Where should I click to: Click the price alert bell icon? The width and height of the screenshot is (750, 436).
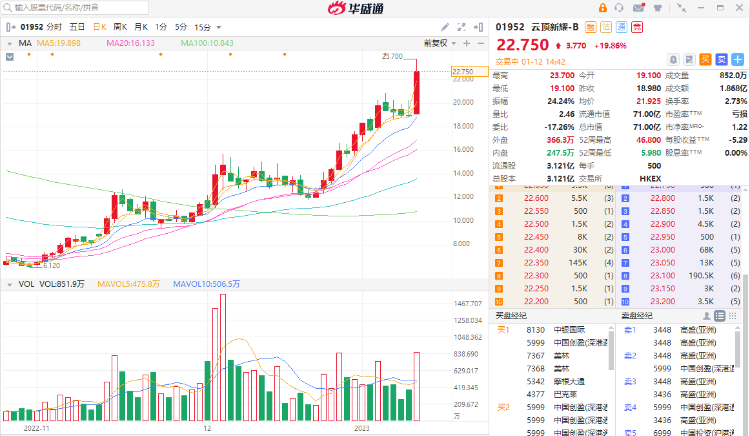(673, 60)
